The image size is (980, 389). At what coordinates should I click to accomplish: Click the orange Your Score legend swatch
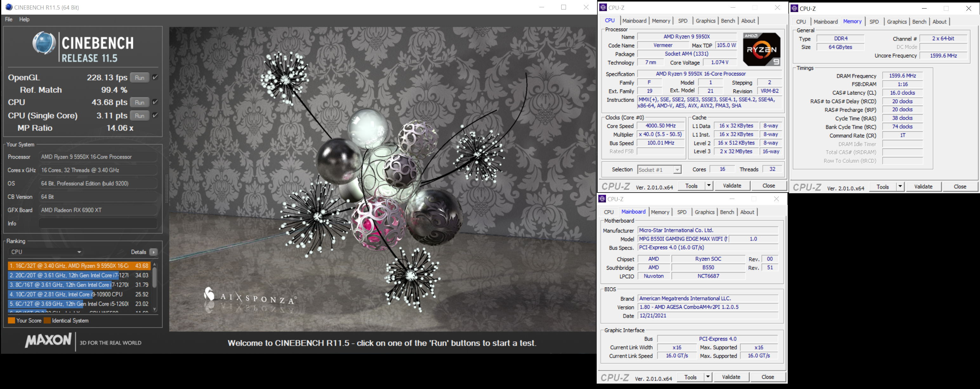(x=11, y=320)
